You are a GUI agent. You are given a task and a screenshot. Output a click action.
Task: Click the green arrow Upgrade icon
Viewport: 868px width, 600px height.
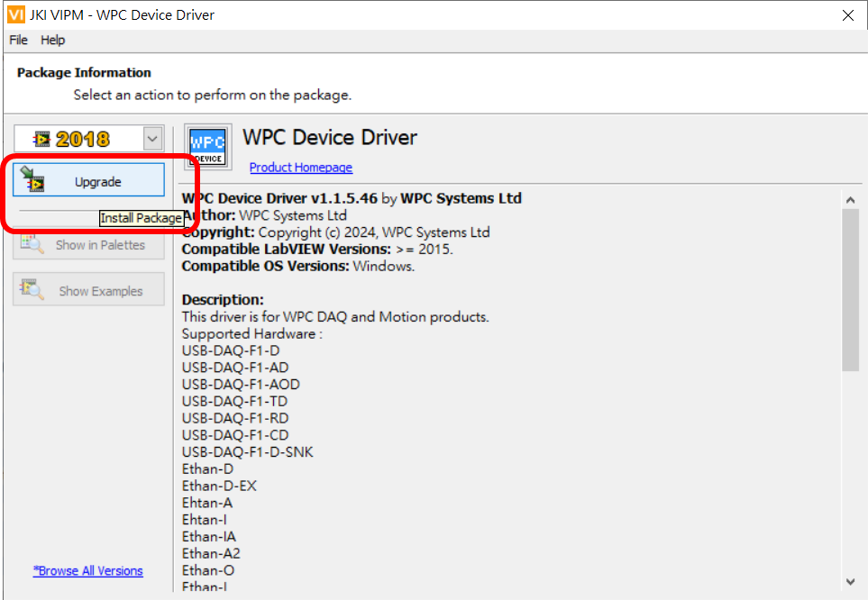33,180
